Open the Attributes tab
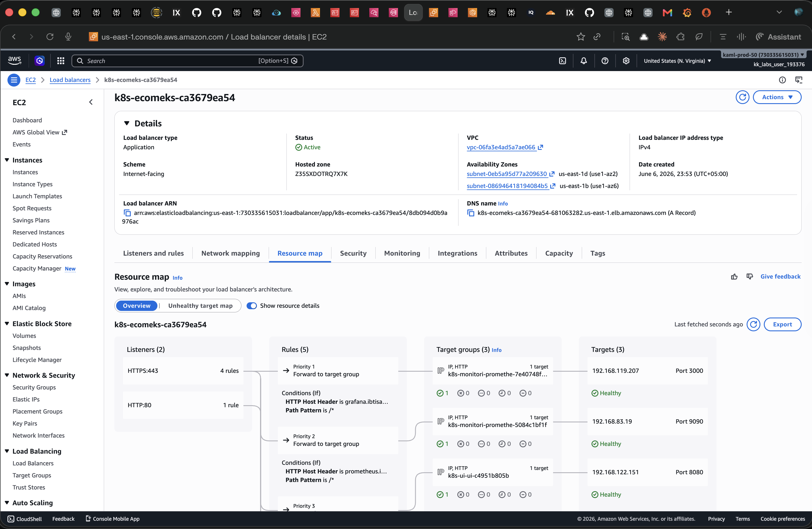Screen dimensions: 812x529 pyautogui.click(x=511, y=253)
